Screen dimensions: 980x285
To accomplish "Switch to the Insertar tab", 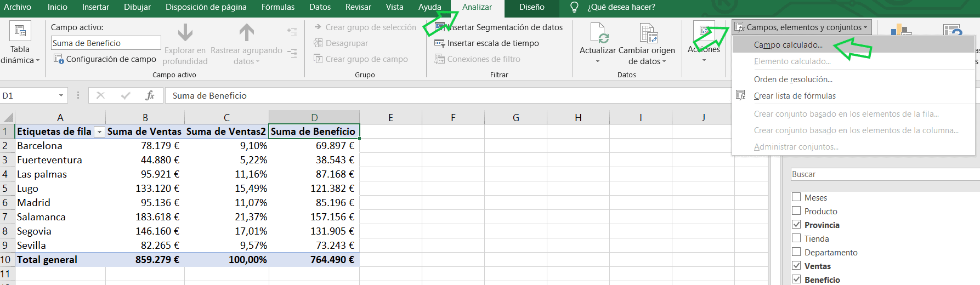I will (95, 7).
